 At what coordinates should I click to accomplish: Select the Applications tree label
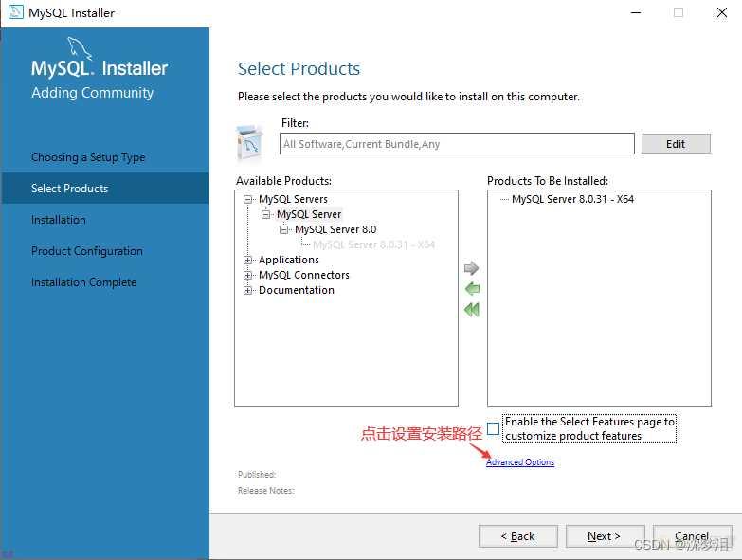(x=289, y=260)
